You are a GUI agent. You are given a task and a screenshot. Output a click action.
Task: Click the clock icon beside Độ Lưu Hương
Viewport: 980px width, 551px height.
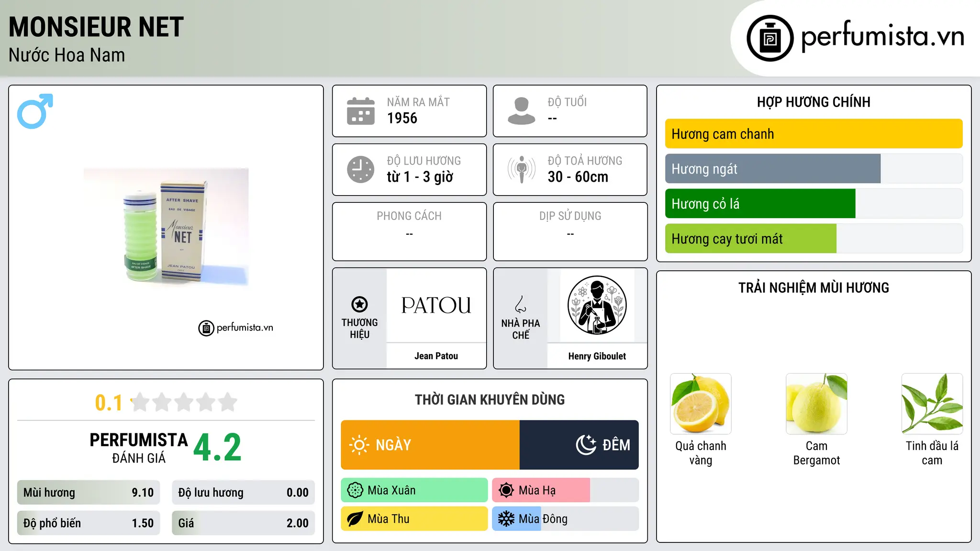point(361,169)
